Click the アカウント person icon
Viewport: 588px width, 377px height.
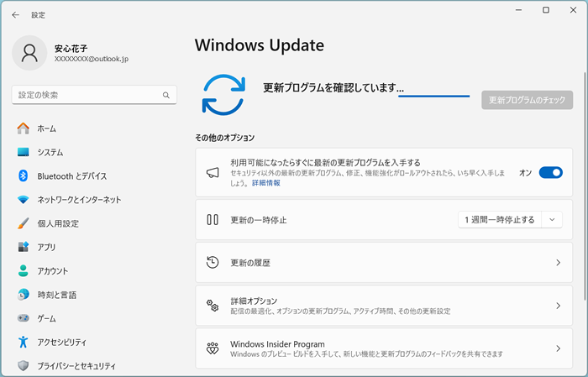pos(24,270)
